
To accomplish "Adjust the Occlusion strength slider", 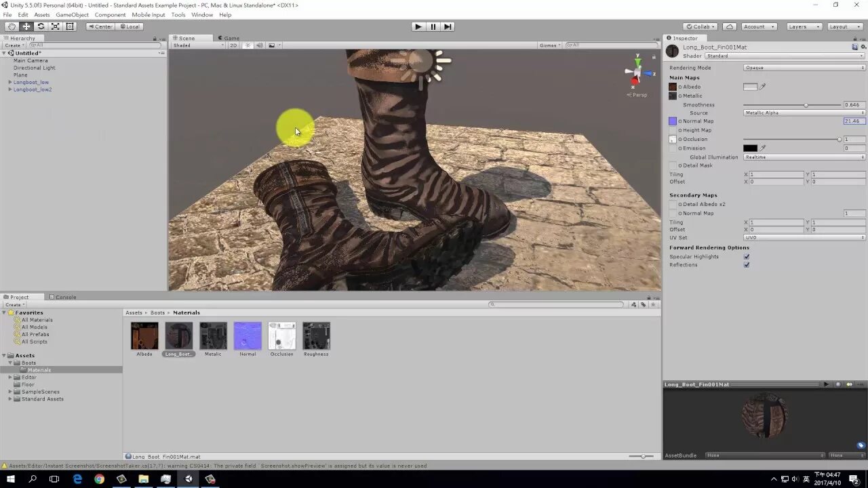I will point(792,139).
